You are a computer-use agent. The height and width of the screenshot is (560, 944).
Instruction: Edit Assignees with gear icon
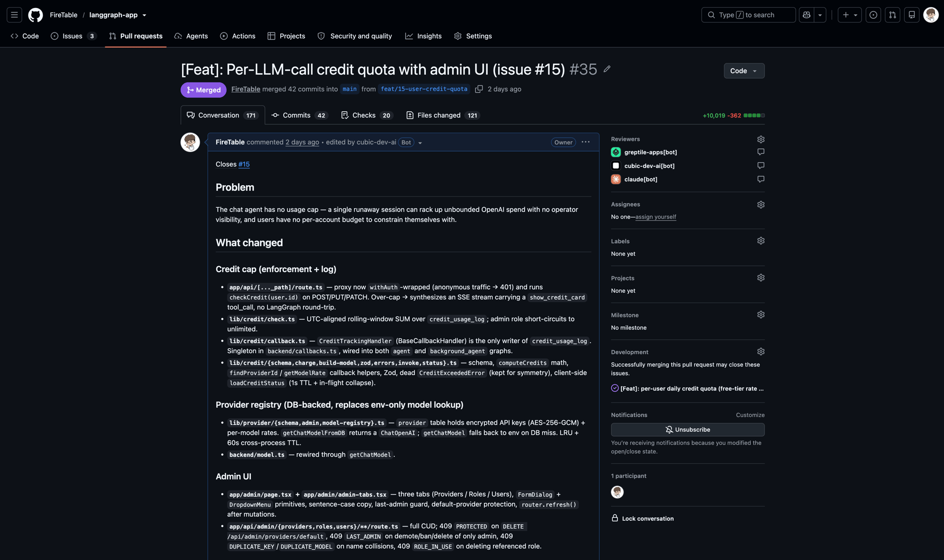click(761, 204)
